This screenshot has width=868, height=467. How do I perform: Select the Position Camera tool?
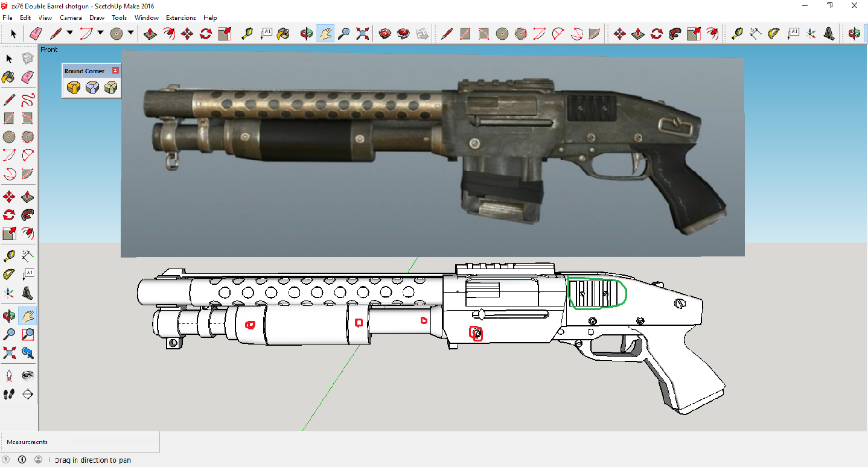9,376
